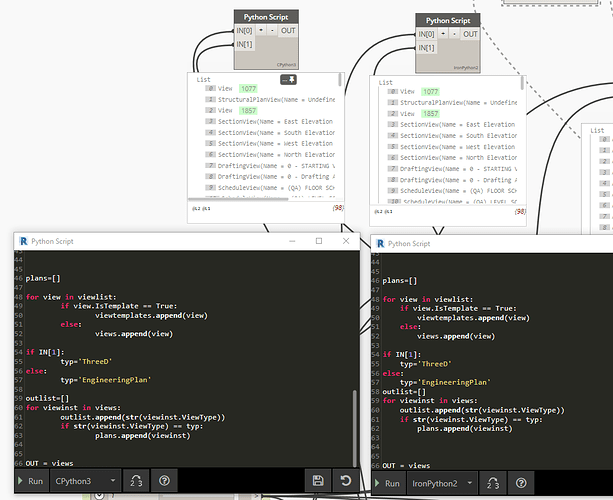Open IronPython2 engine dropdown in right editor

click(442, 483)
